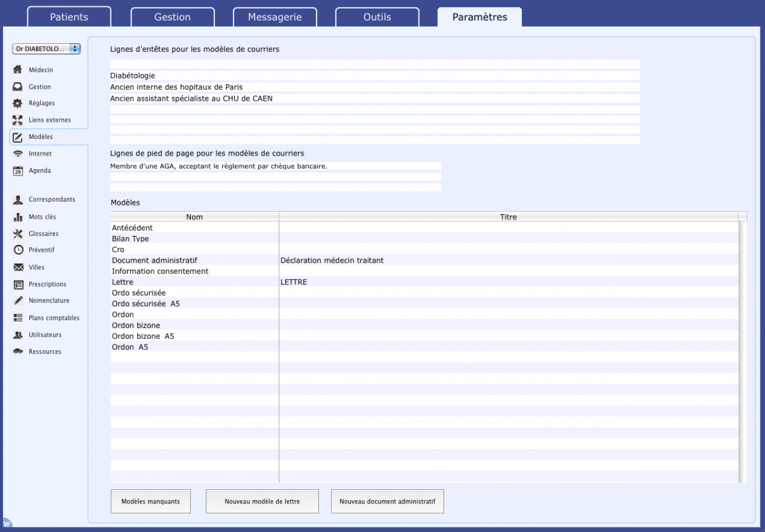Sort models by the Titre column header
Image resolution: width=765 pixels, height=532 pixels.
[509, 217]
